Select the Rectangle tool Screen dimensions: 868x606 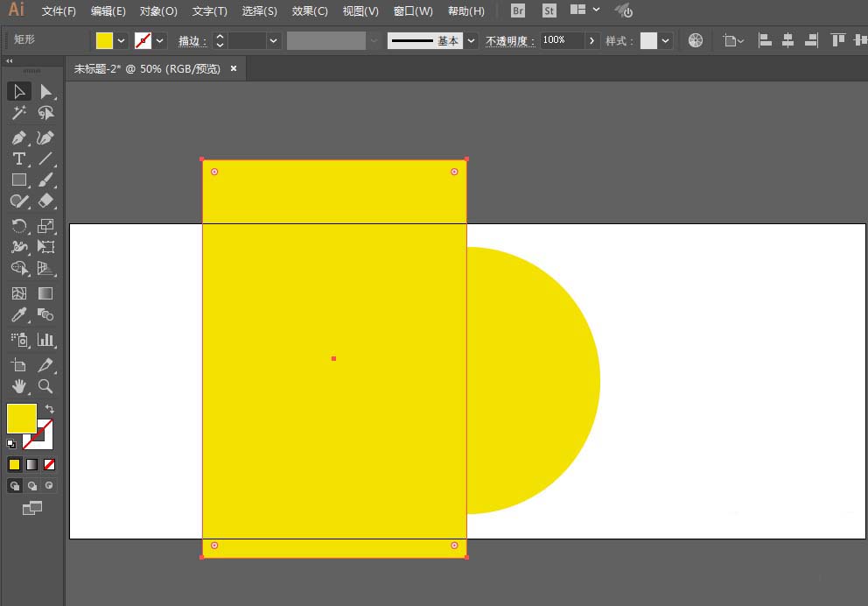(x=19, y=180)
